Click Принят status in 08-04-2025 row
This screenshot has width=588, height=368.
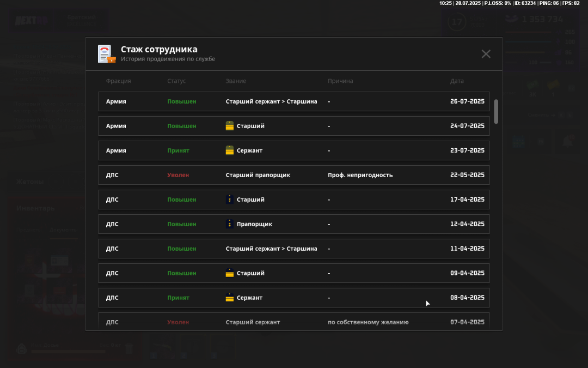pyautogui.click(x=178, y=298)
